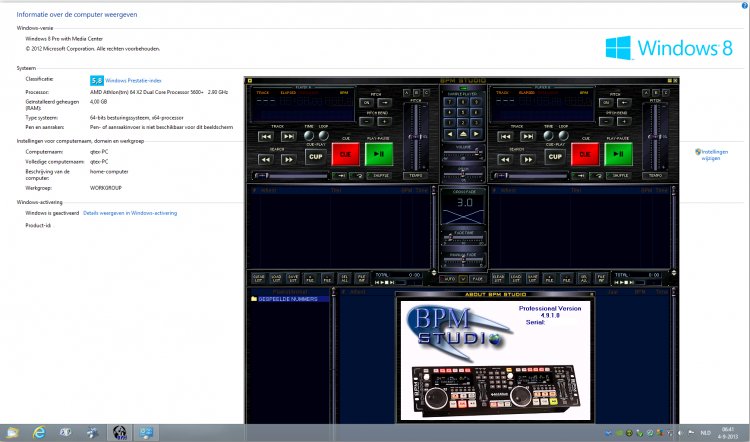This screenshot has height=442, width=750.
Task: Click the crossfade curve display
Action: (463, 217)
